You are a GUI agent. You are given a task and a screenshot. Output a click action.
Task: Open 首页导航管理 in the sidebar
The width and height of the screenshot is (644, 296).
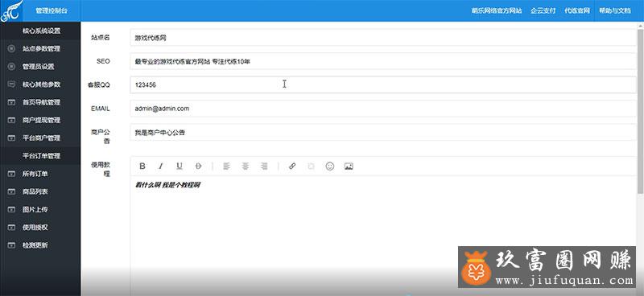[40, 102]
